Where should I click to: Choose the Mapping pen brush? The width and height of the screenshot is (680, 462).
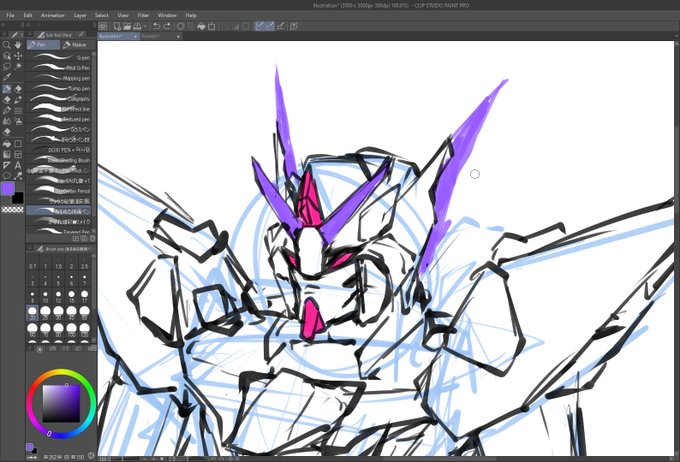pyautogui.click(x=59, y=78)
